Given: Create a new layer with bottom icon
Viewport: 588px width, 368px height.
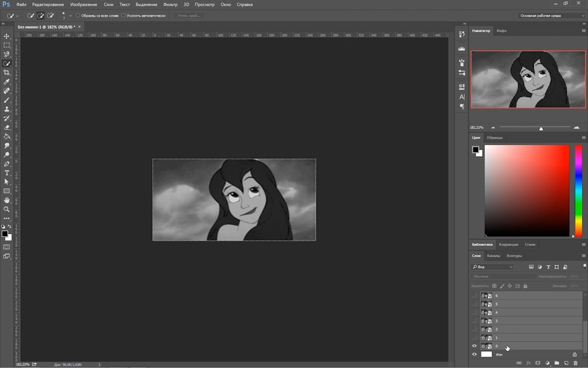Looking at the screenshot, I should (566, 363).
